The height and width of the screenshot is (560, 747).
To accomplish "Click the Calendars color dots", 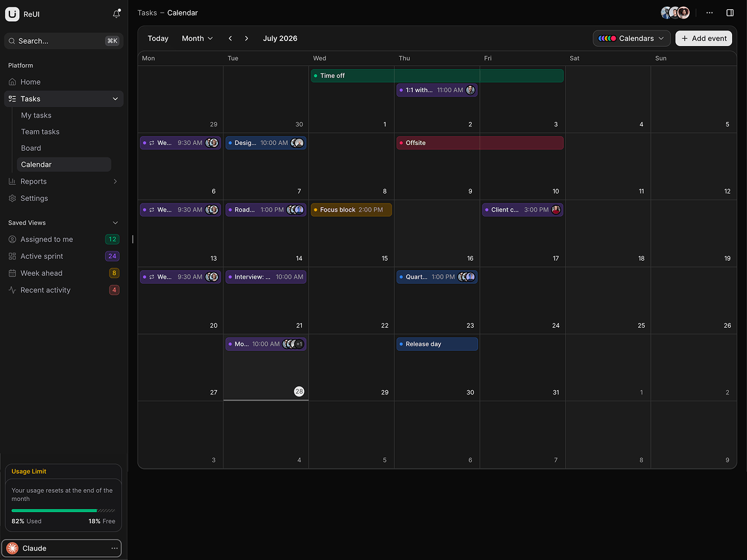I will click(x=607, y=39).
